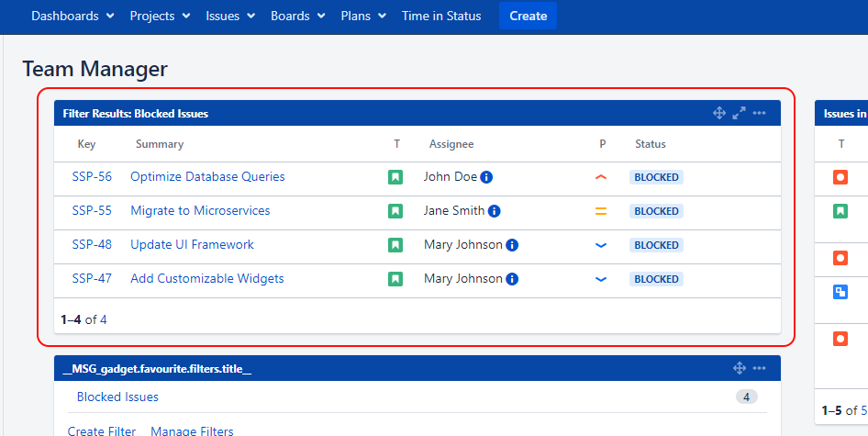Open Blocked Issues favourite filter
The width and height of the screenshot is (868, 436).
click(117, 397)
